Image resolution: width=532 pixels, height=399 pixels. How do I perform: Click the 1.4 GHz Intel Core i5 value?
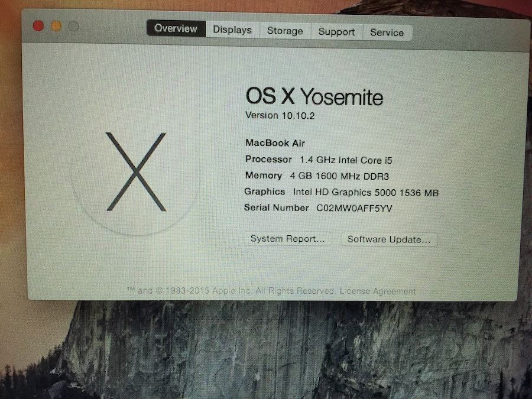coord(346,160)
